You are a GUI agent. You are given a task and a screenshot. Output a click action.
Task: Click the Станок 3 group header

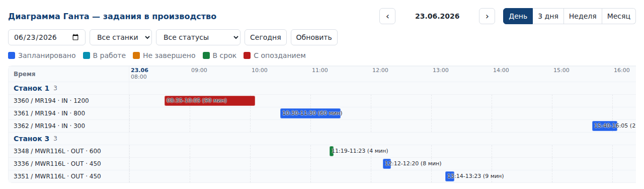(x=31, y=139)
